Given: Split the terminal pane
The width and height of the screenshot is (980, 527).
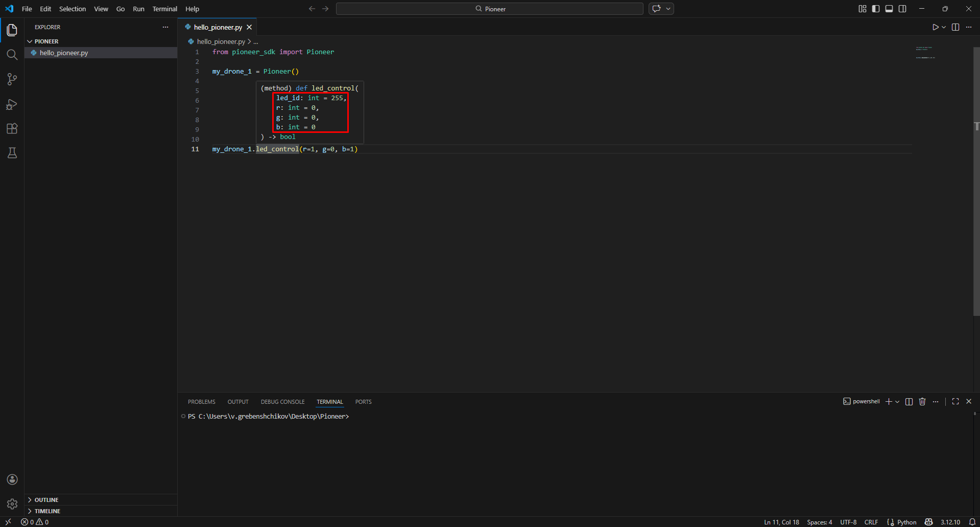Looking at the screenshot, I should click(909, 402).
